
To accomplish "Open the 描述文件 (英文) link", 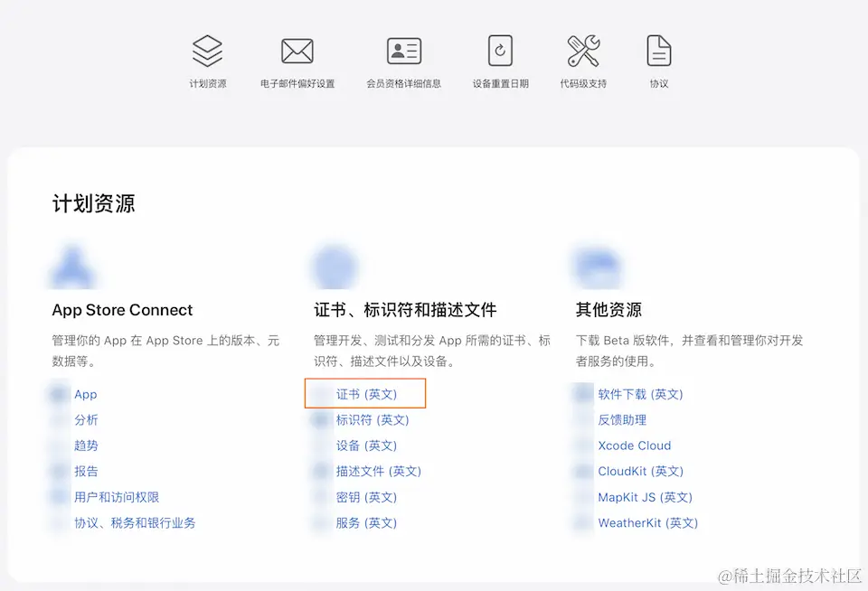I will tap(379, 471).
